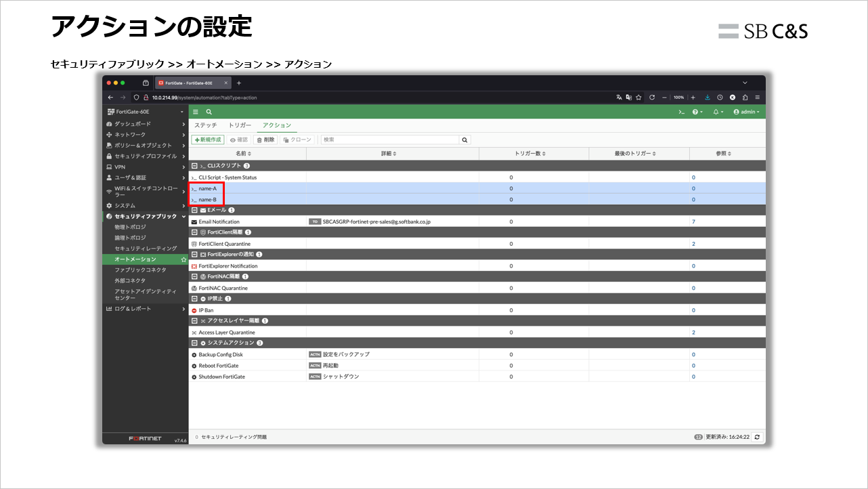
Task: Bookmark the page with the star icon
Action: (x=638, y=98)
